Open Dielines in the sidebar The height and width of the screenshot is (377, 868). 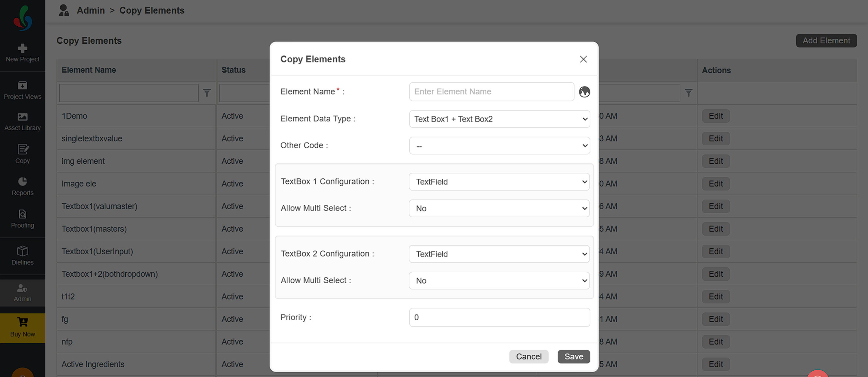click(x=23, y=256)
